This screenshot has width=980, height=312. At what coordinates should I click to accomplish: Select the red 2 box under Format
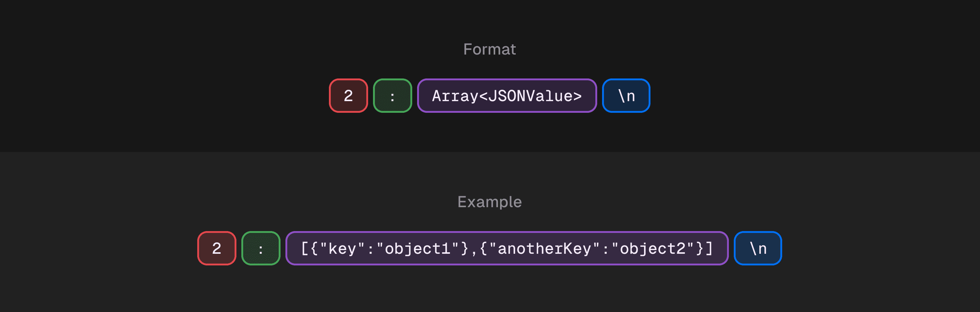coord(348,96)
